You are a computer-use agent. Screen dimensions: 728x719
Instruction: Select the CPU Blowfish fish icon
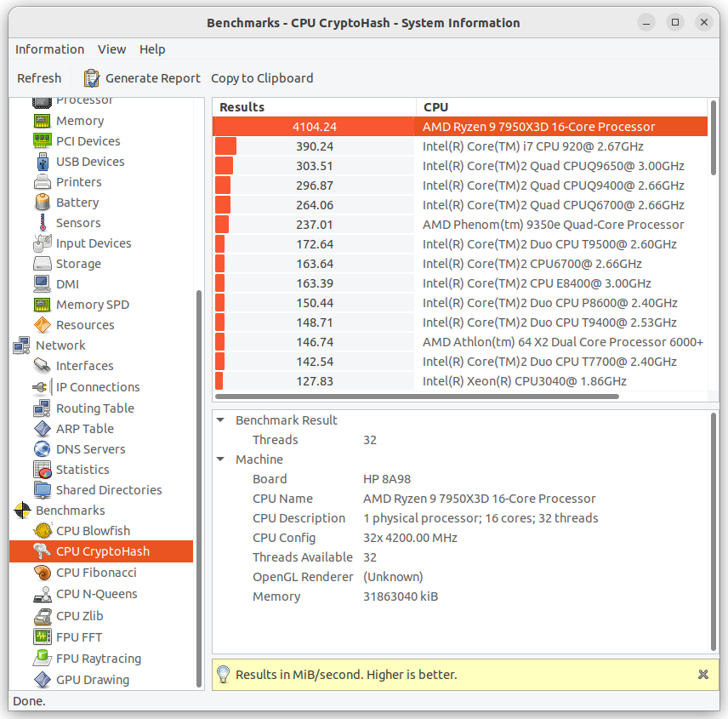coord(42,531)
